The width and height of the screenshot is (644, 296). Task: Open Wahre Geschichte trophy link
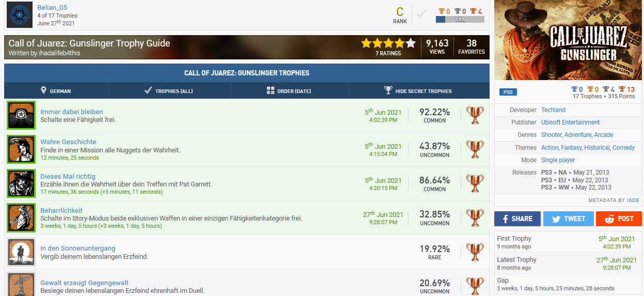[x=68, y=142]
